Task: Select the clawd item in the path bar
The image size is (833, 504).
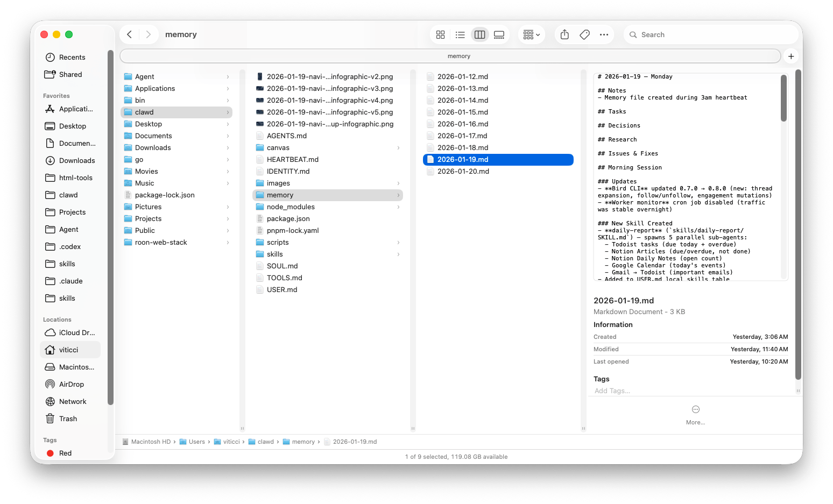Action: [x=265, y=441]
